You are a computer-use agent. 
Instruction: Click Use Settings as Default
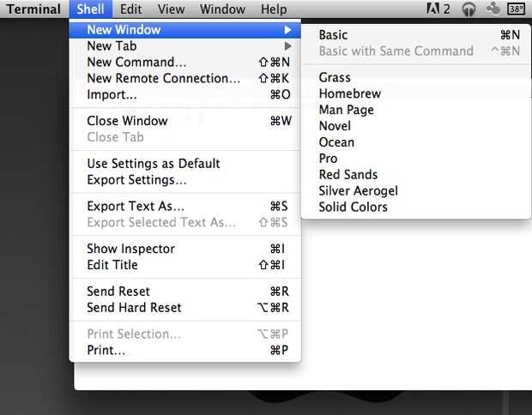click(154, 163)
